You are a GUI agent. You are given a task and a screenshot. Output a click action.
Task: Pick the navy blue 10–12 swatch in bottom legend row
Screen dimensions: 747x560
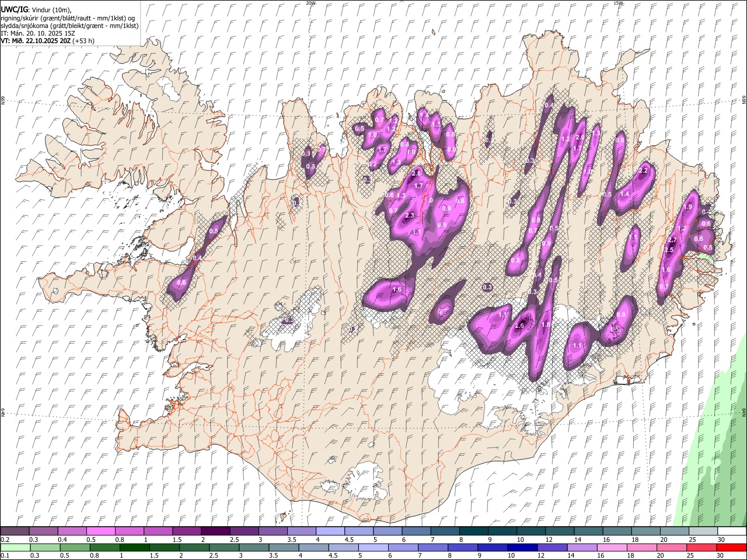[x=522, y=548]
